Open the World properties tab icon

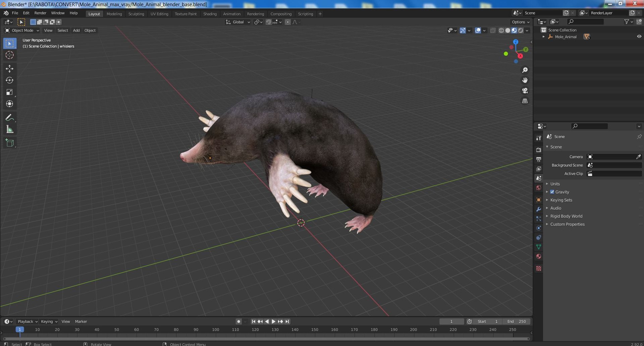tap(539, 188)
